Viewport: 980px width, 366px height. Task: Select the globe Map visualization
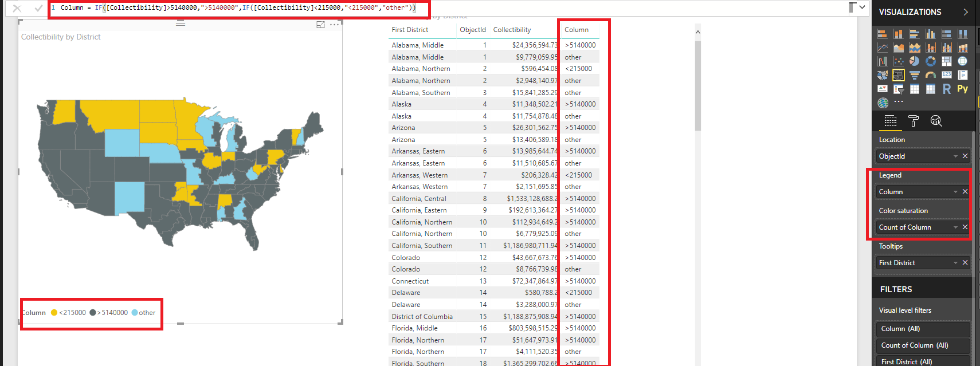[x=962, y=61]
